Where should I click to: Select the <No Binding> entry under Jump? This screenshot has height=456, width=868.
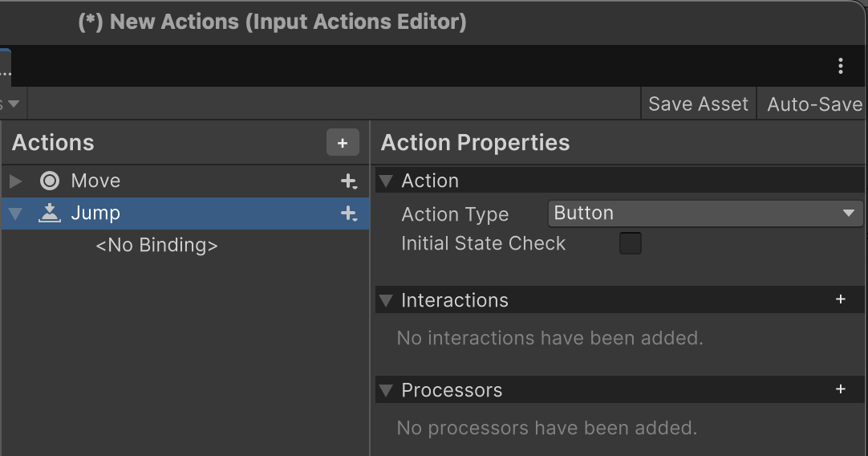[x=156, y=246]
